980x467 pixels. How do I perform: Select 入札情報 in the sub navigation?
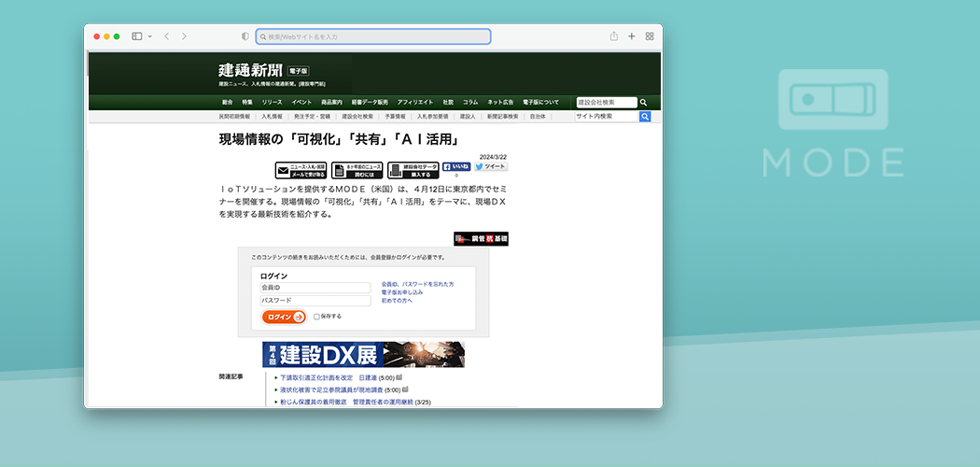pyautogui.click(x=272, y=117)
